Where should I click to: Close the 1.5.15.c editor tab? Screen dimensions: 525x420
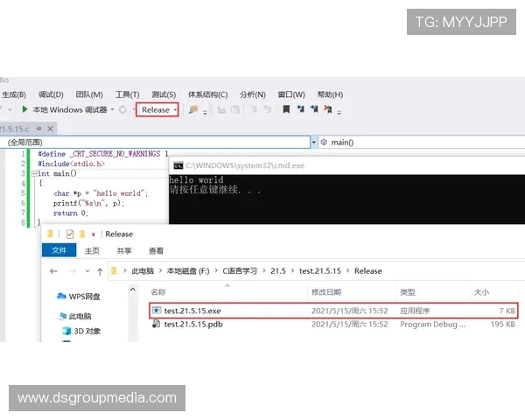50,129
